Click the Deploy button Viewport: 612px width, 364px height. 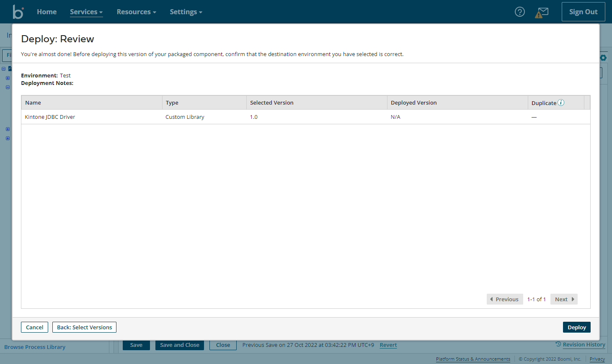click(576, 327)
